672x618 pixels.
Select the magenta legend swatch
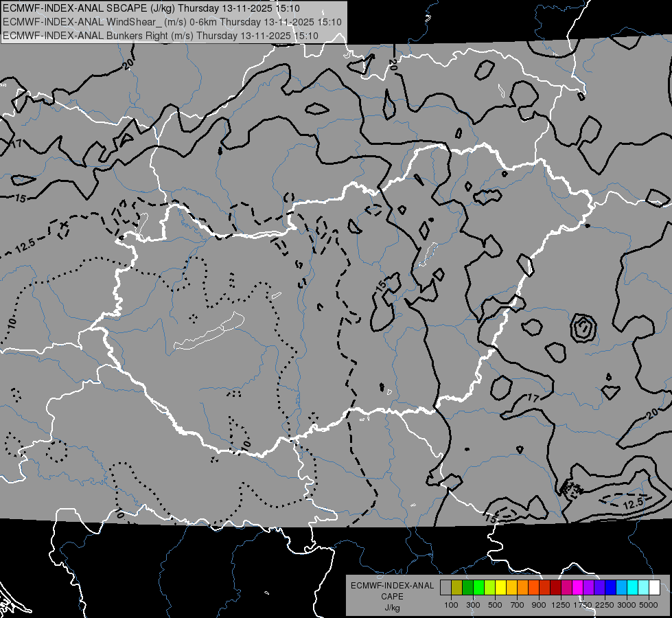pyautogui.click(x=578, y=587)
